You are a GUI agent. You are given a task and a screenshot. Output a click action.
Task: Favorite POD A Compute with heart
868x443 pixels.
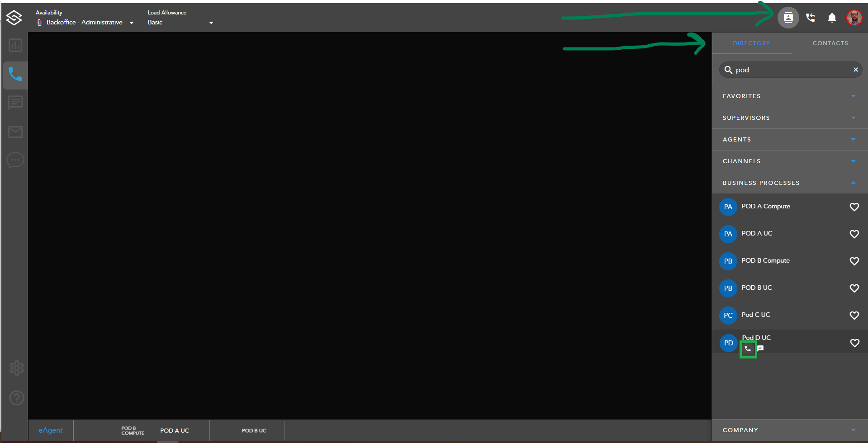pos(854,207)
